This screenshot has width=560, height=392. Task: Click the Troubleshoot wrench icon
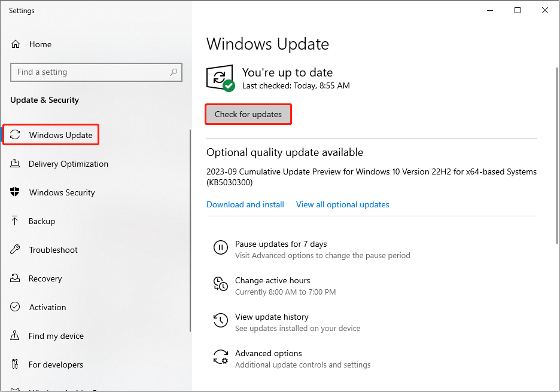click(x=15, y=249)
